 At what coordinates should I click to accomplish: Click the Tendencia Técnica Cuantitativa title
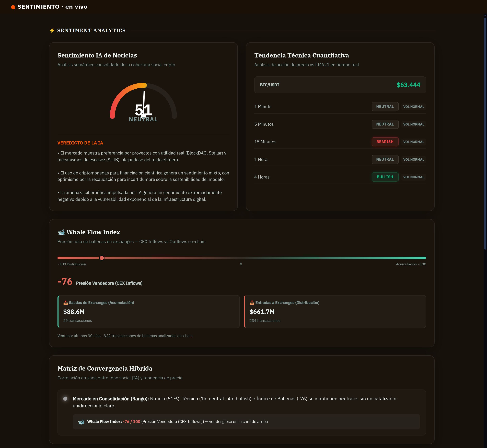click(x=302, y=55)
